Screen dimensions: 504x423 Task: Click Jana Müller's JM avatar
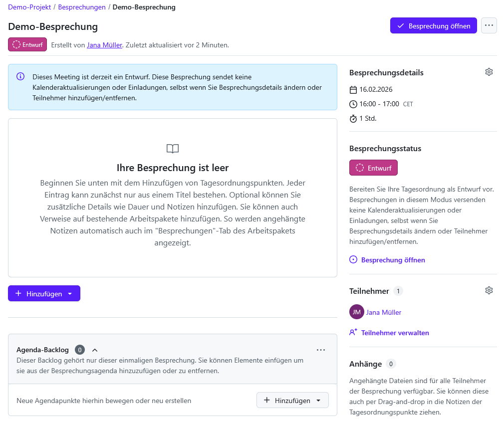point(356,312)
